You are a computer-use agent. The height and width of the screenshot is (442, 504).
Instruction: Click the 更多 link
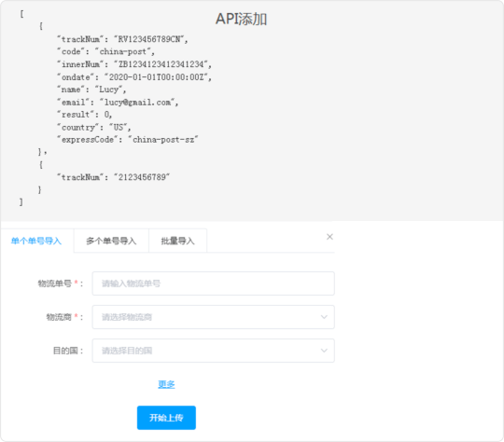click(x=166, y=384)
